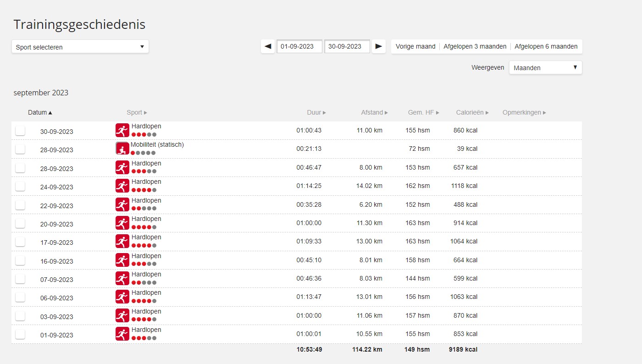Click the running icon for 07-09-2023
Image resolution: width=642 pixels, height=364 pixels.
pyautogui.click(x=122, y=278)
